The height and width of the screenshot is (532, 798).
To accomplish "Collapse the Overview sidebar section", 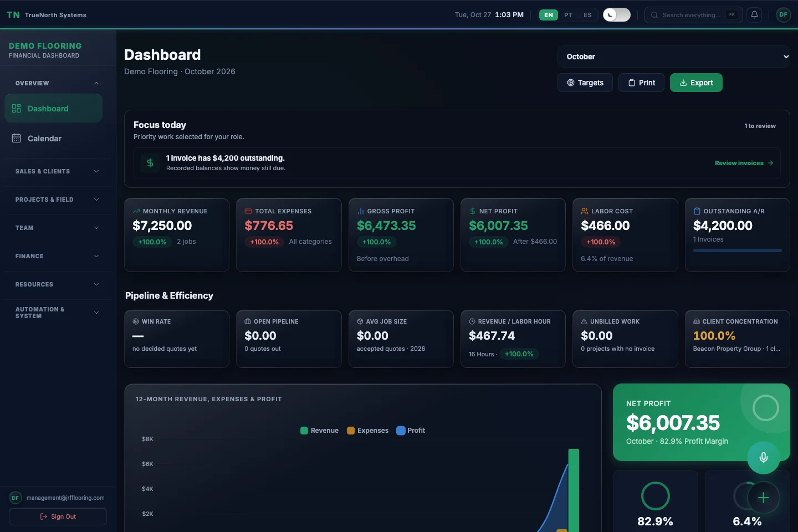I will tap(58, 83).
